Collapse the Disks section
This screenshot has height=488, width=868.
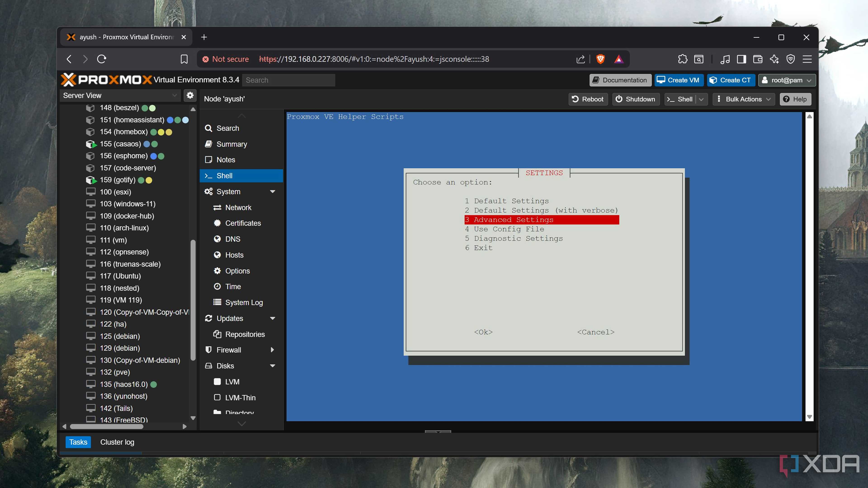coord(273,366)
